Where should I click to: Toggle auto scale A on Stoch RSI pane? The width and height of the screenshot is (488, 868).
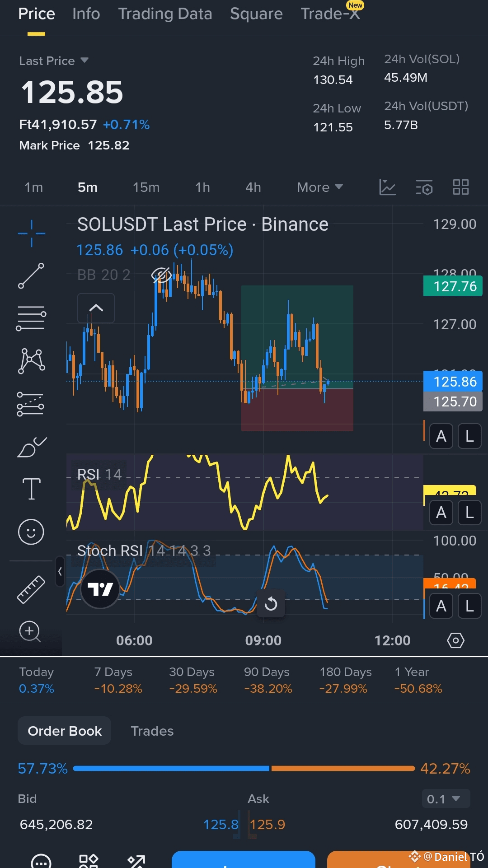point(441,606)
